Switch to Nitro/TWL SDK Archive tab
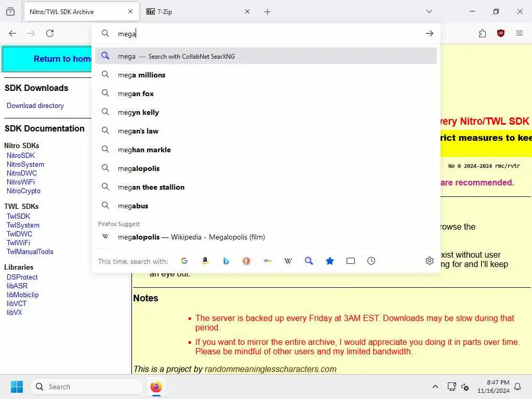 pos(82,11)
